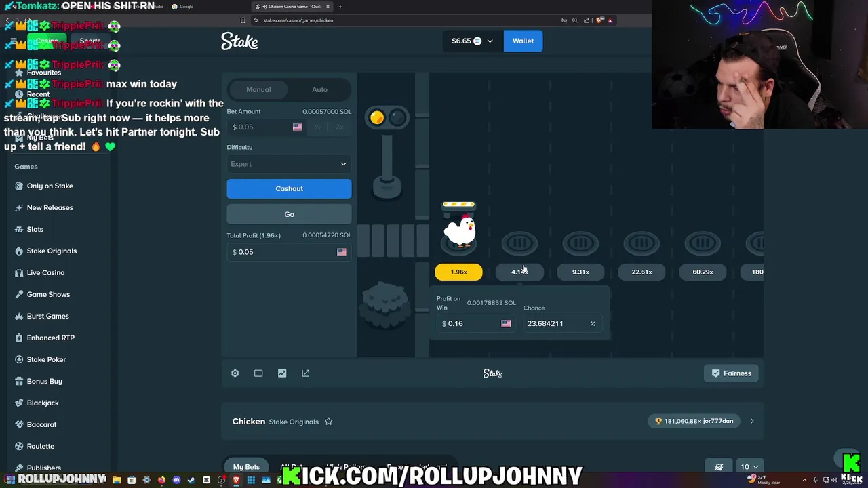Open the top multiplier chevron beside jor777dan

tap(751, 421)
